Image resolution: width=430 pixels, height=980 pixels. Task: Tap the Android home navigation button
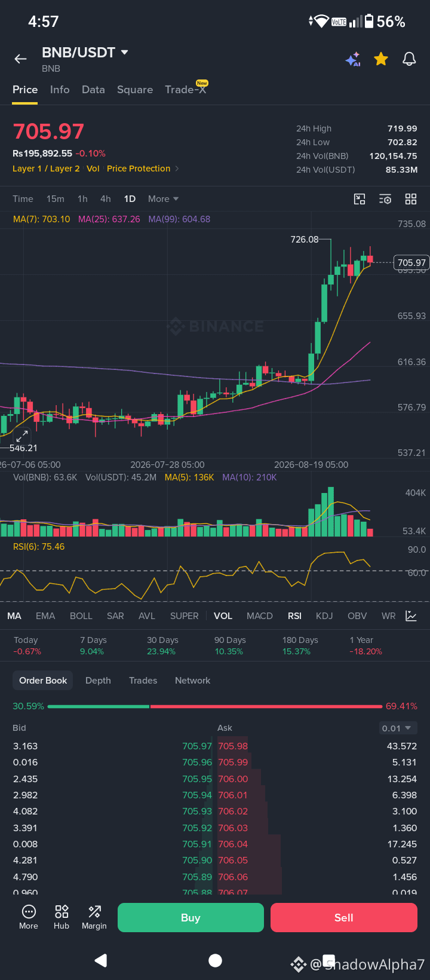click(215, 960)
